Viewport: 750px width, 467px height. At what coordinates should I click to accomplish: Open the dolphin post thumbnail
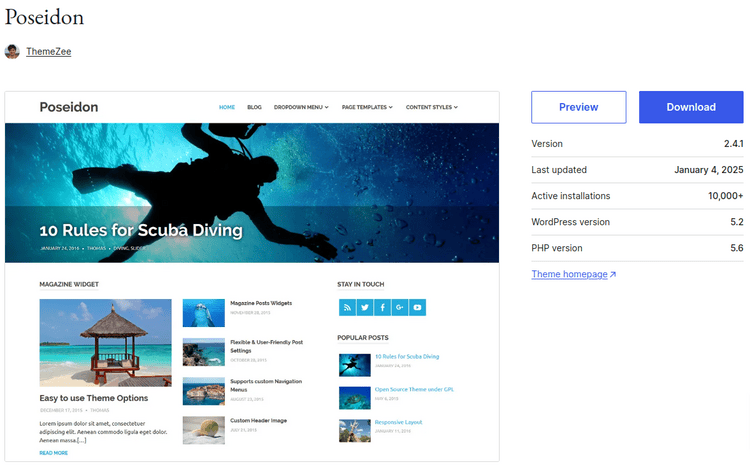click(203, 313)
